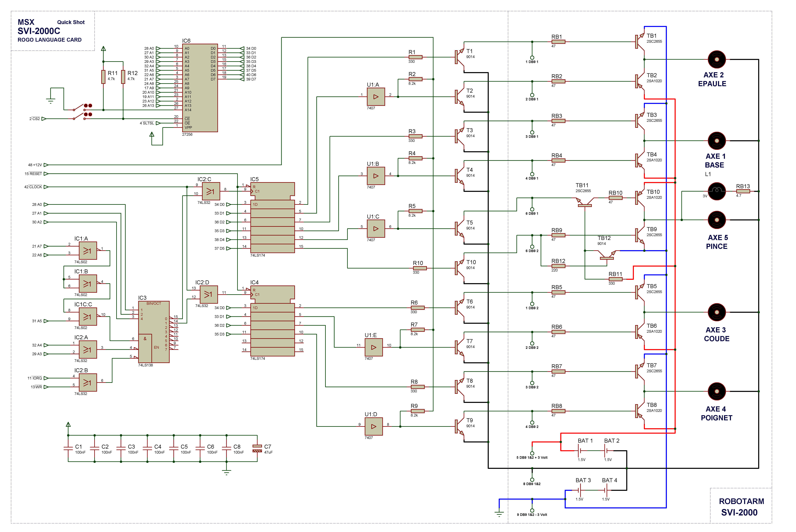
Task: Click resistor RB13 4.7 near lamp
Action: coord(743,191)
